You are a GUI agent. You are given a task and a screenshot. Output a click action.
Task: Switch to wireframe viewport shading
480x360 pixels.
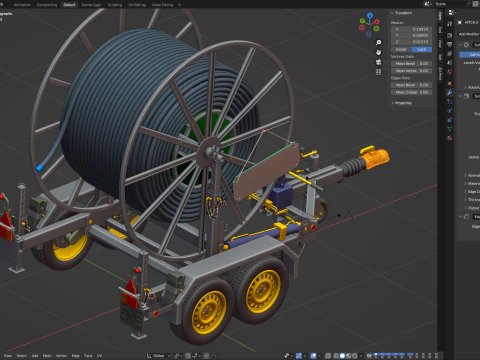pyautogui.click(x=336, y=356)
